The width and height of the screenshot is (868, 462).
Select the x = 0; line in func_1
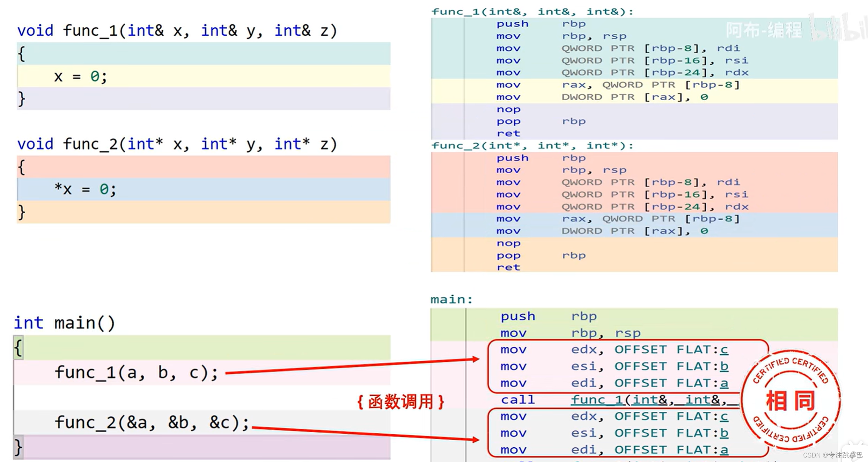point(81,76)
